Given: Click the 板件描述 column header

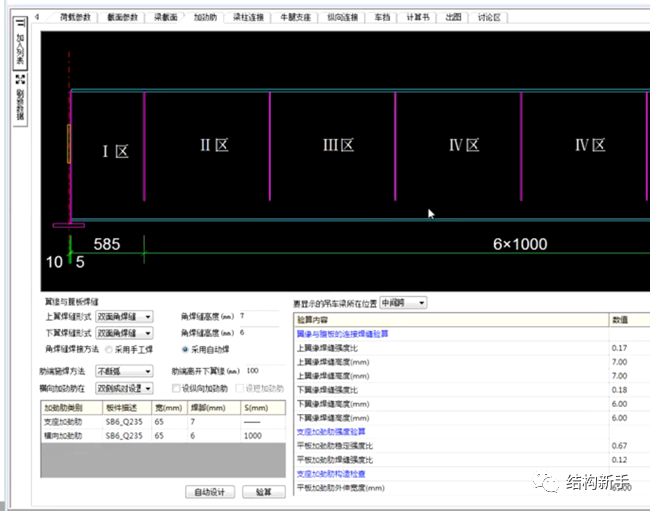Looking at the screenshot, I should (x=127, y=408).
